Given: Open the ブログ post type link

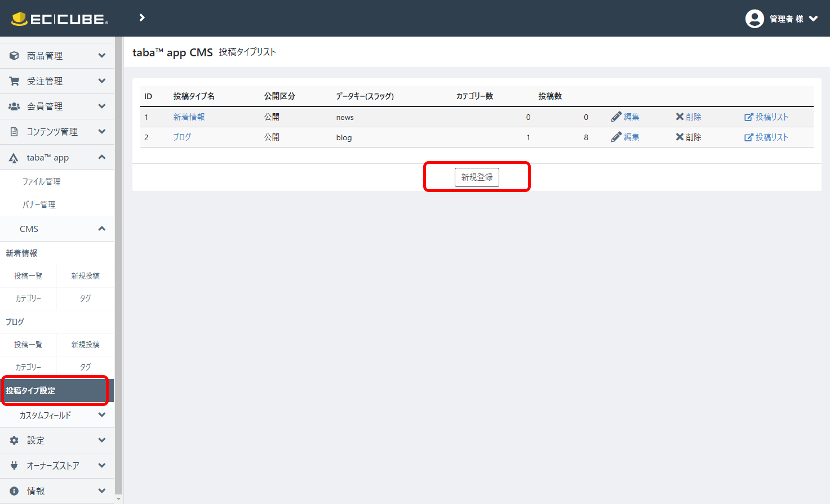Looking at the screenshot, I should click(x=182, y=137).
